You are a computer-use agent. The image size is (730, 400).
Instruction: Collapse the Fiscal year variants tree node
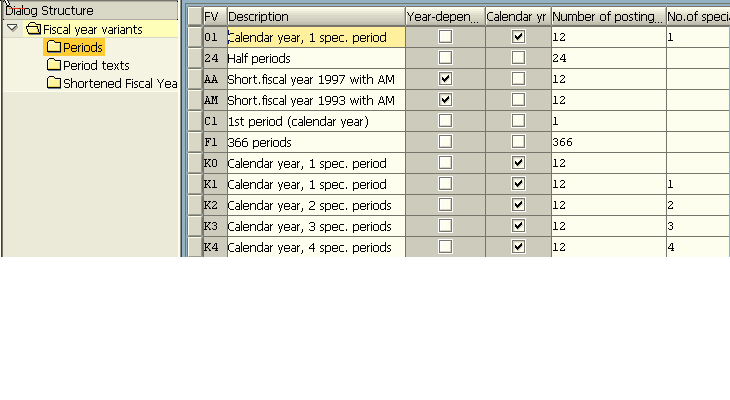[13, 28]
